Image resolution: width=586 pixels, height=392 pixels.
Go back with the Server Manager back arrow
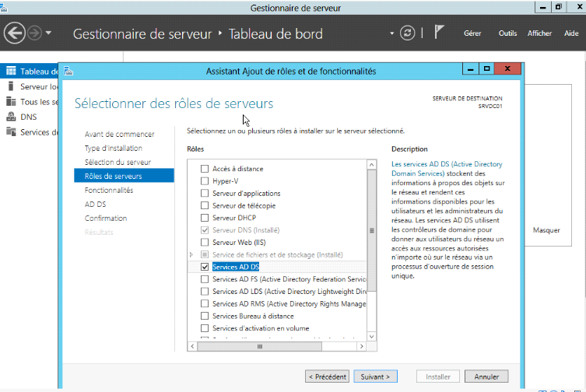14,33
